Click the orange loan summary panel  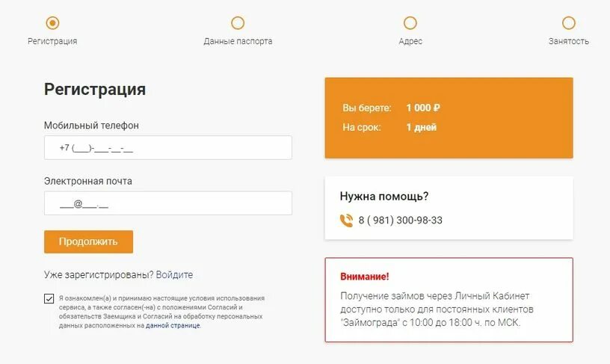[x=449, y=118]
